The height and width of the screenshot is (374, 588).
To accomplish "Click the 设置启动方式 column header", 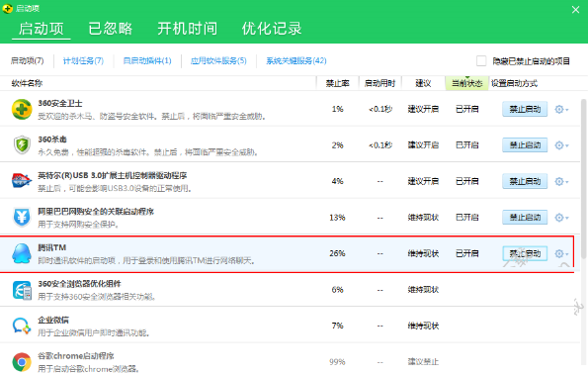I will (x=514, y=83).
